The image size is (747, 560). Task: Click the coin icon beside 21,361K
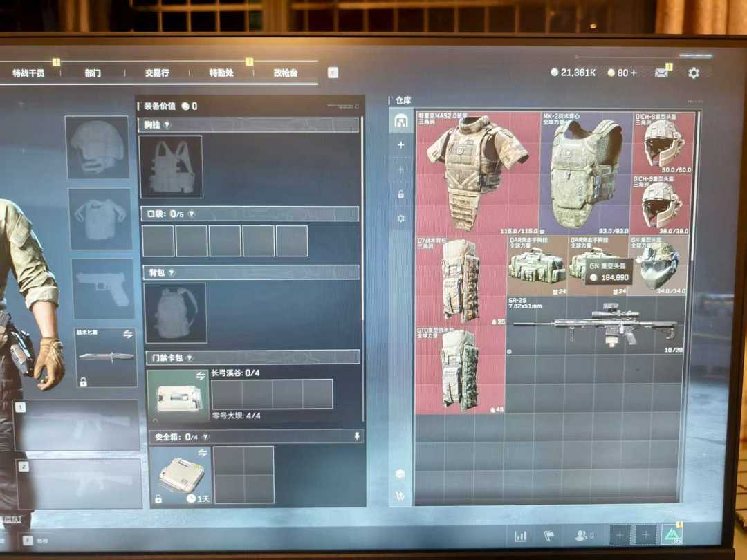tap(554, 73)
